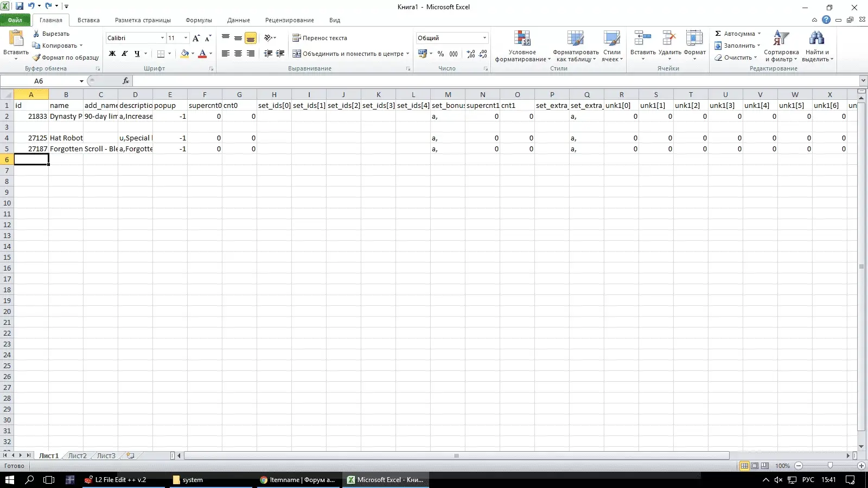Expand the Copy (Копировать) dropdown arrow

[x=81, y=46]
